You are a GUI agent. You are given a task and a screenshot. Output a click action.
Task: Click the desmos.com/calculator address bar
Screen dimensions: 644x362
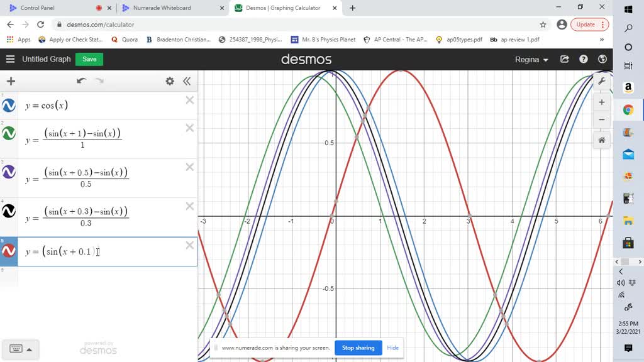[296, 25]
